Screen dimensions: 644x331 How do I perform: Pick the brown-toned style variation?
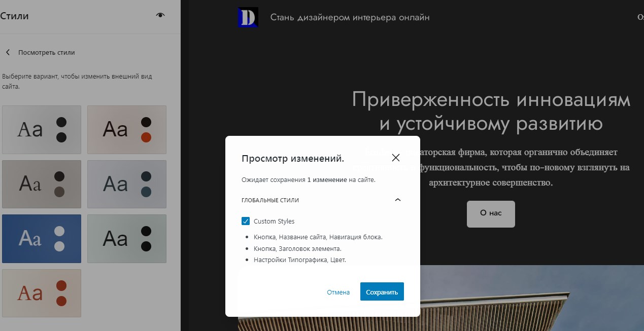pos(42,184)
